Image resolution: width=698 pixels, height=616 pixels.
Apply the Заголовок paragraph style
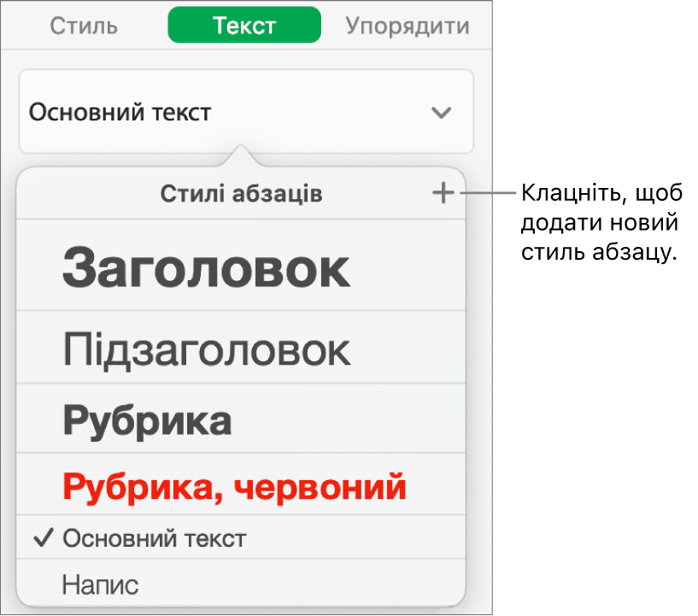pyautogui.click(x=241, y=265)
